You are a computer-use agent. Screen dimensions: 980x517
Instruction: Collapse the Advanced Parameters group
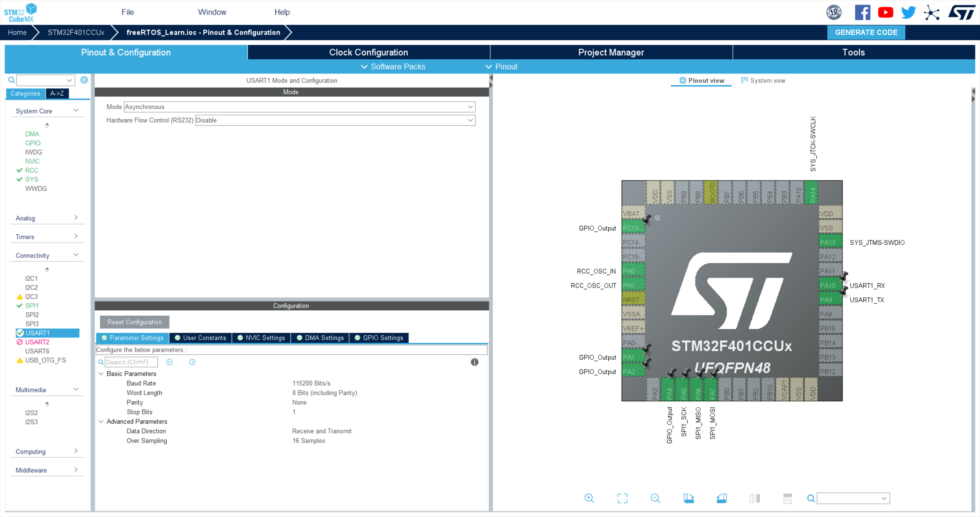tap(101, 421)
